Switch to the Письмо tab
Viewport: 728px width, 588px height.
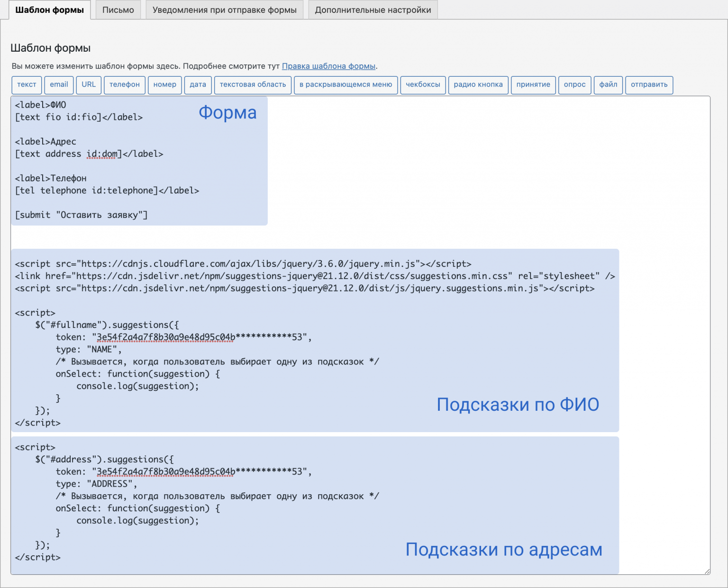tap(118, 9)
